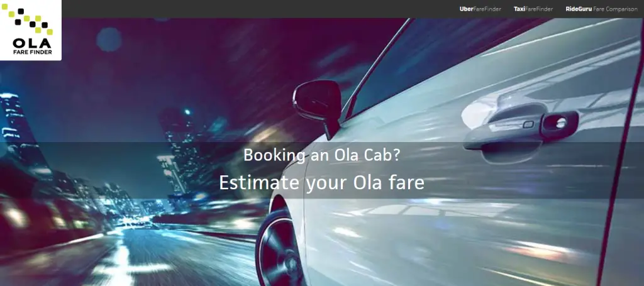The height and width of the screenshot is (286, 644).
Task: Click the word "Uber" in top navigation
Action: (x=466, y=9)
